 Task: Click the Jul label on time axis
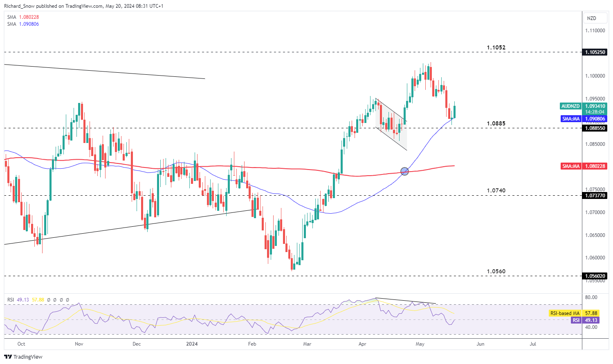coord(533,344)
